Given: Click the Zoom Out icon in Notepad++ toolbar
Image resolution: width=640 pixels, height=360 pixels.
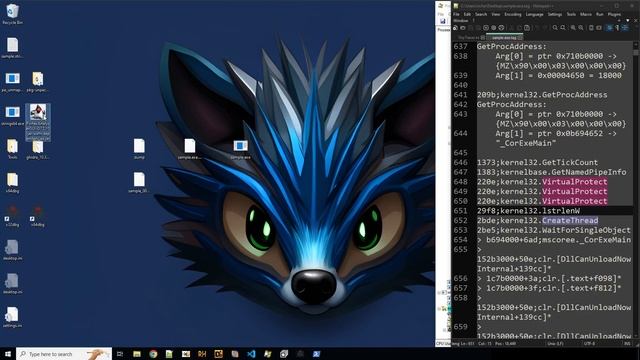Looking at the screenshot, I should 580,28.
